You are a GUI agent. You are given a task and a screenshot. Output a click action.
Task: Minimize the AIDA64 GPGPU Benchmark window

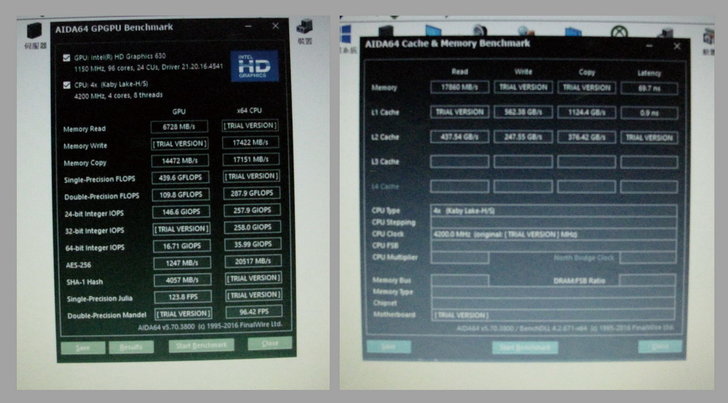pyautogui.click(x=249, y=28)
